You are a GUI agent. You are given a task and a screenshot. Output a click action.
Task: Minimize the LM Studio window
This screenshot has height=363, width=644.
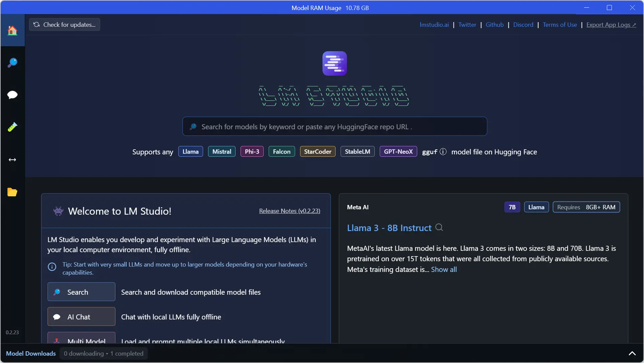tap(586, 7)
